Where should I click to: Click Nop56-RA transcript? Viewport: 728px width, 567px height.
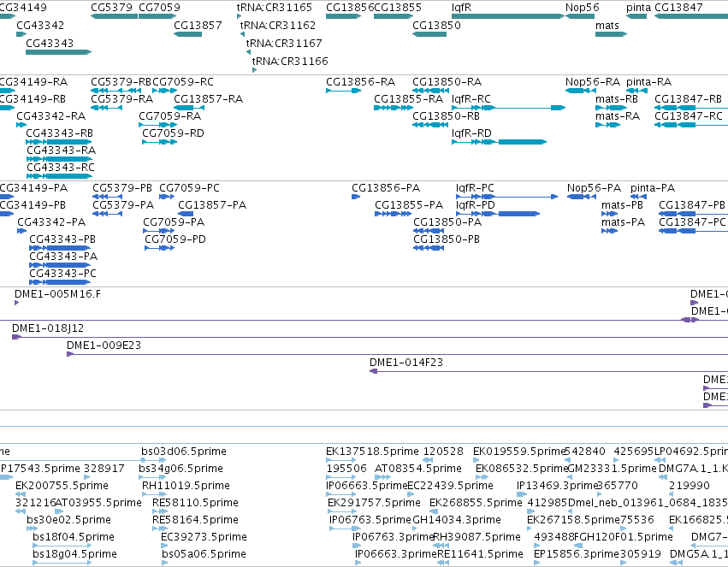point(580,91)
